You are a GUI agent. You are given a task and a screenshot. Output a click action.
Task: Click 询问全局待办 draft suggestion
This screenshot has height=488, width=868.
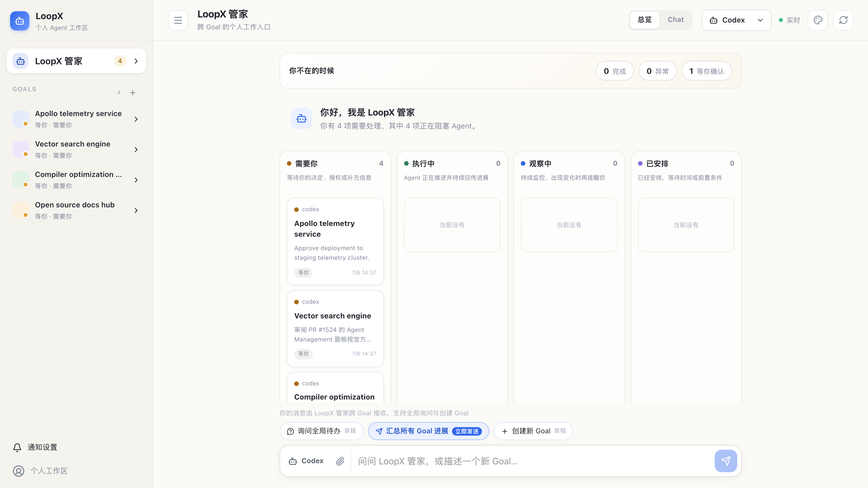321,431
